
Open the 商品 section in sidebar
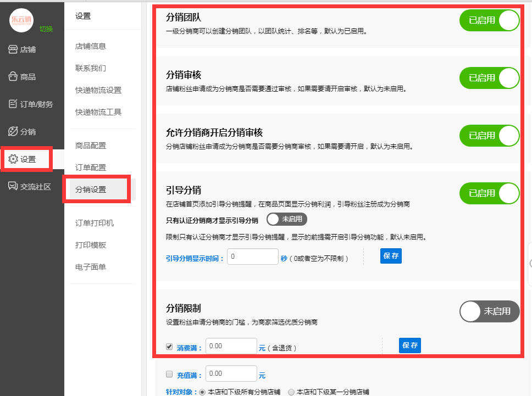[x=22, y=77]
